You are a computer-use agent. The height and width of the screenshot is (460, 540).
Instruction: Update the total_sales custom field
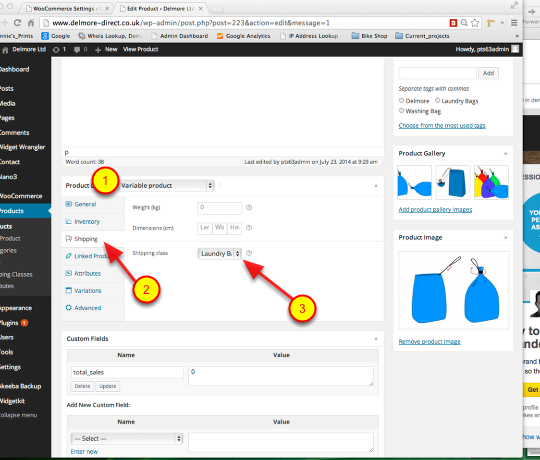tap(107, 386)
